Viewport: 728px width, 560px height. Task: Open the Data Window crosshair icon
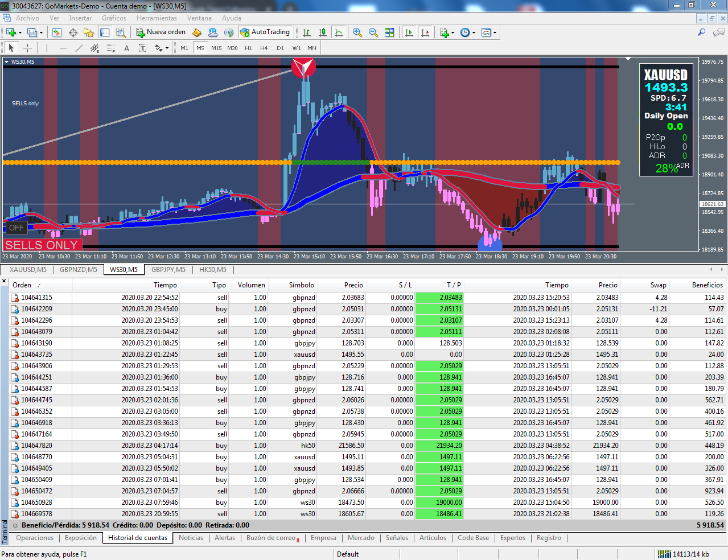click(73, 32)
